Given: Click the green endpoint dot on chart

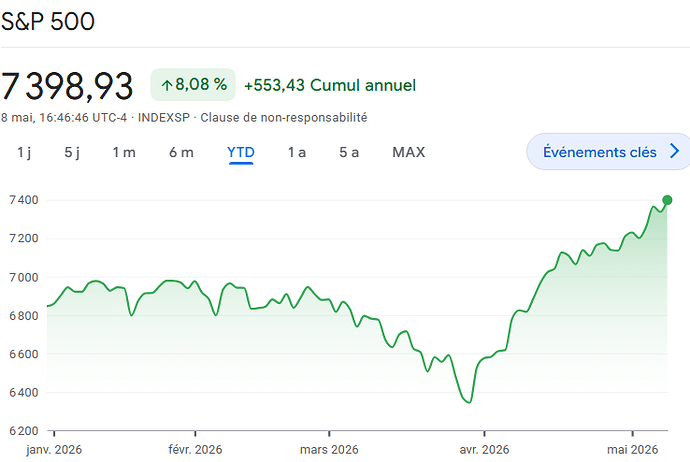Looking at the screenshot, I should pos(667,200).
